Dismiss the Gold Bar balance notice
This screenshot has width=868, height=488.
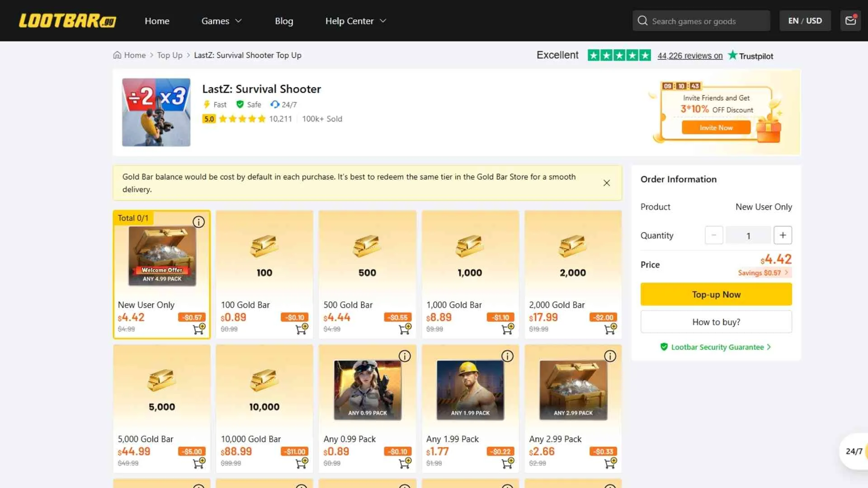point(607,183)
